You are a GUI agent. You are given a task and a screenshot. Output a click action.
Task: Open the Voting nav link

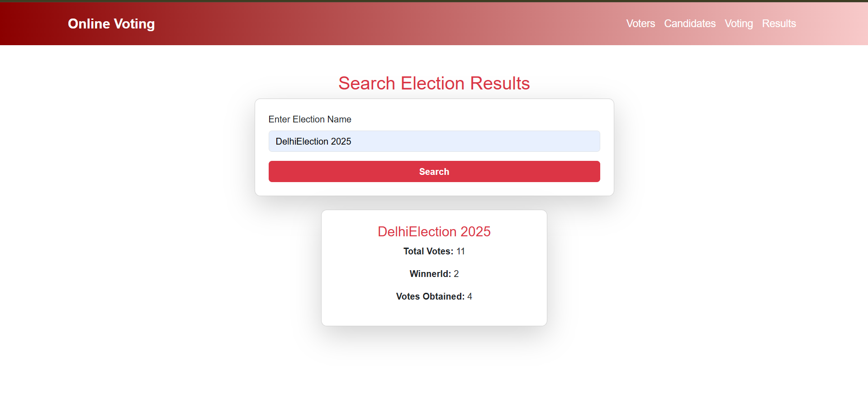739,23
